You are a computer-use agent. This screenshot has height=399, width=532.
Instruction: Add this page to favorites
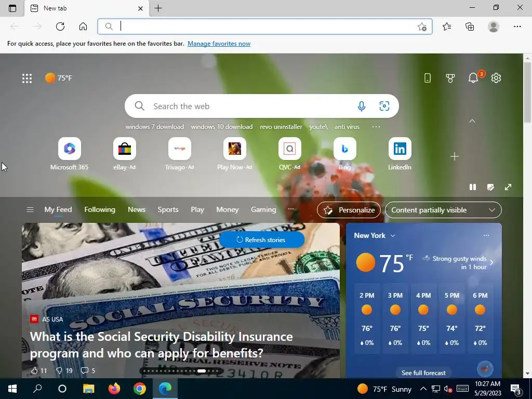tap(422, 27)
